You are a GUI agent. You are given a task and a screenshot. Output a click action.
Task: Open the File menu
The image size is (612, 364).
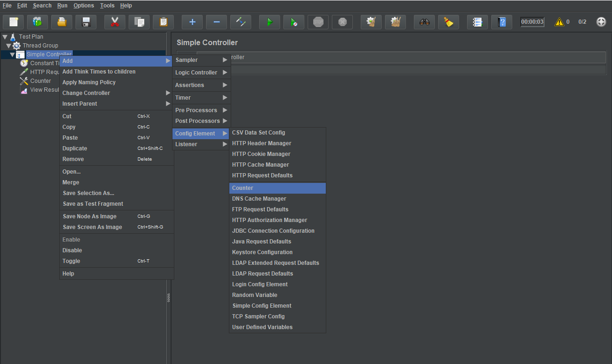click(x=7, y=6)
